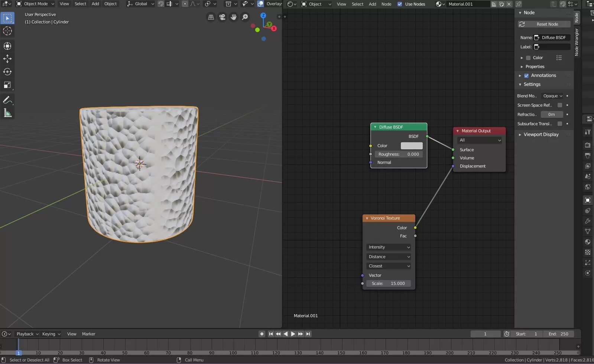Select the Measure tool

point(7,113)
